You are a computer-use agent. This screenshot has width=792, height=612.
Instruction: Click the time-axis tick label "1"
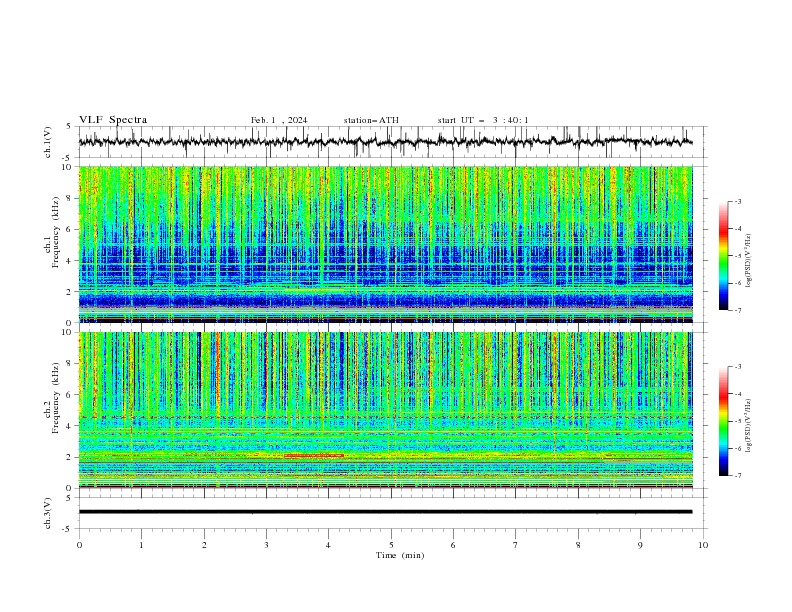pos(141,545)
